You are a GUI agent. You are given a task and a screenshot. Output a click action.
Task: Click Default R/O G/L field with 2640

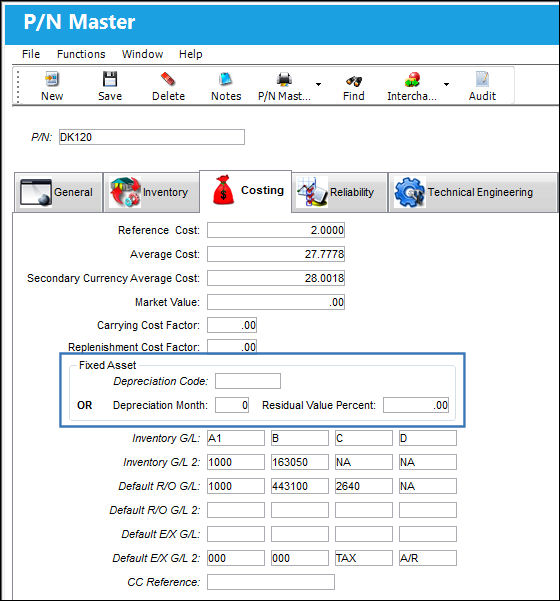[364, 486]
